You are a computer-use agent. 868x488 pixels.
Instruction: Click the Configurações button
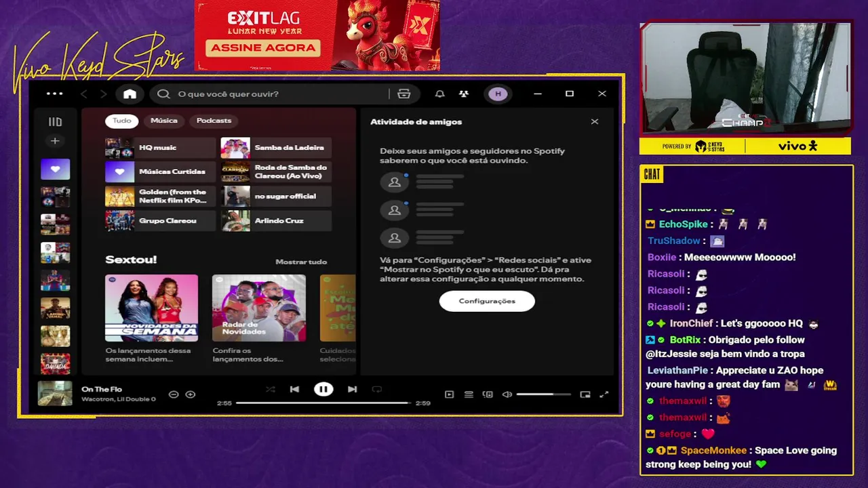click(487, 301)
